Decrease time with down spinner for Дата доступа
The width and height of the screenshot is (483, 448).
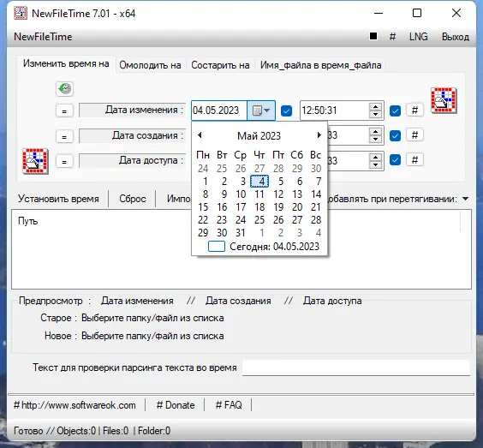click(375, 164)
